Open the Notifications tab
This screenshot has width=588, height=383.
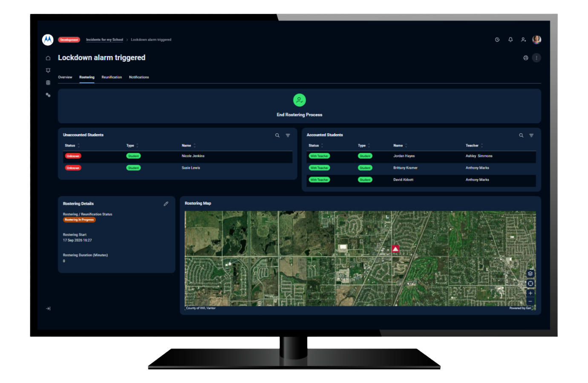[139, 77]
